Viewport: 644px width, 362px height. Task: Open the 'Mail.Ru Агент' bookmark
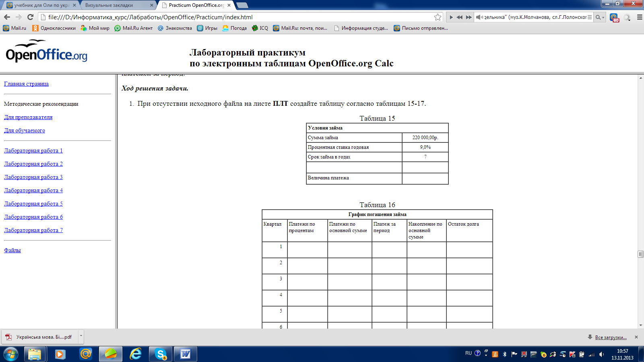[134, 28]
